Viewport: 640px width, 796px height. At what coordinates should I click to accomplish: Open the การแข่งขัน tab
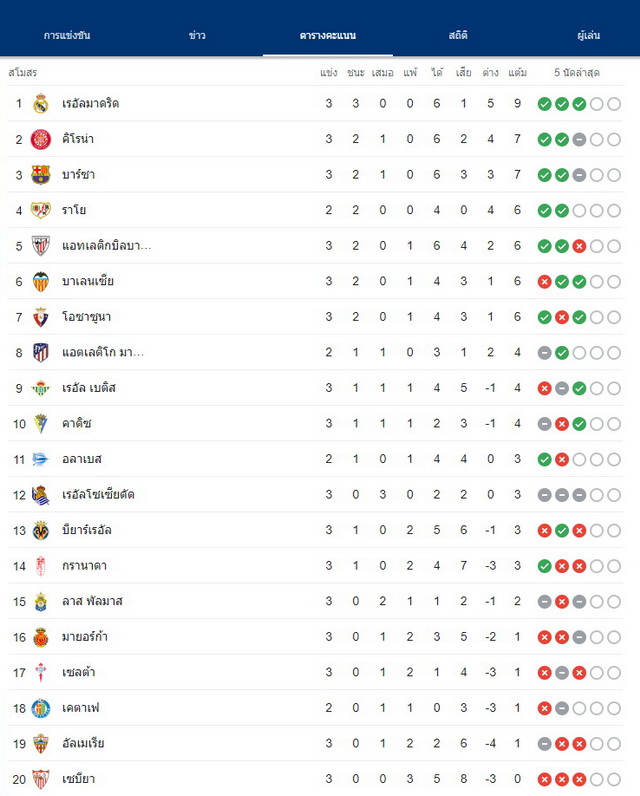point(67,35)
